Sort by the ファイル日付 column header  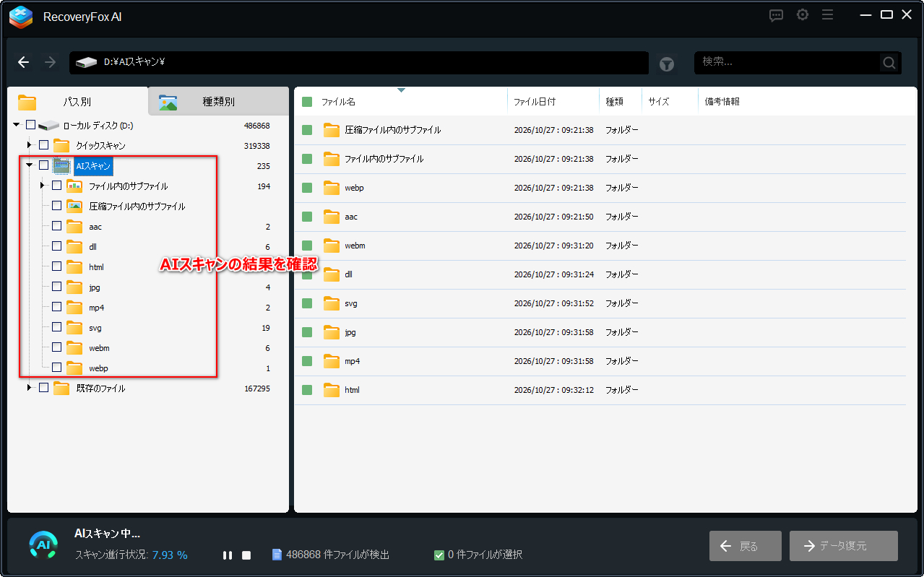coord(535,102)
